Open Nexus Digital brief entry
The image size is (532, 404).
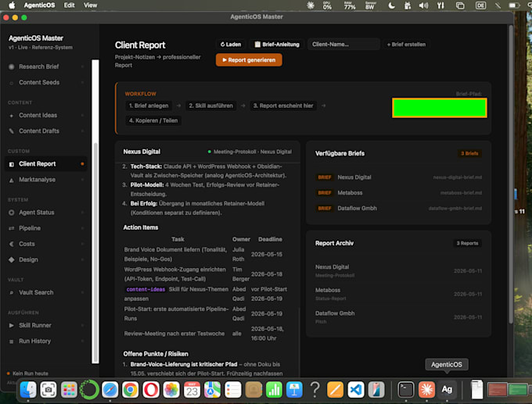tap(398, 177)
